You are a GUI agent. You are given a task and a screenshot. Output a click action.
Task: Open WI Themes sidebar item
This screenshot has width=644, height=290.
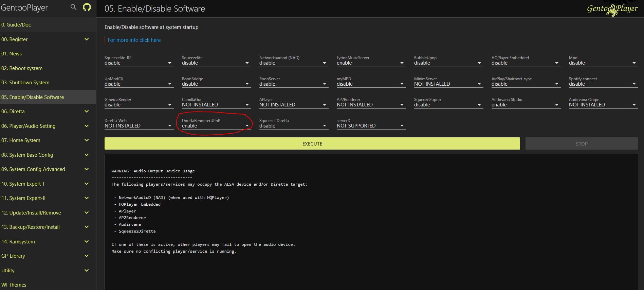[48, 285]
